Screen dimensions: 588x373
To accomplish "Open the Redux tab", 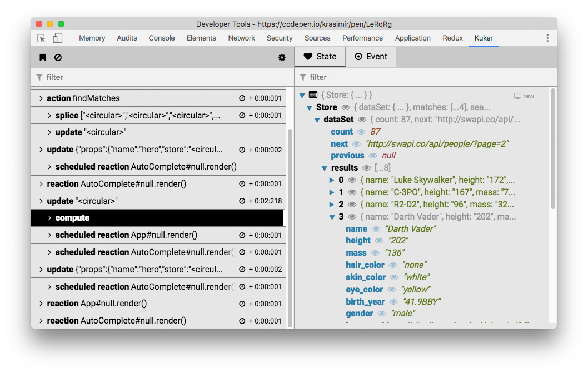I will [452, 38].
